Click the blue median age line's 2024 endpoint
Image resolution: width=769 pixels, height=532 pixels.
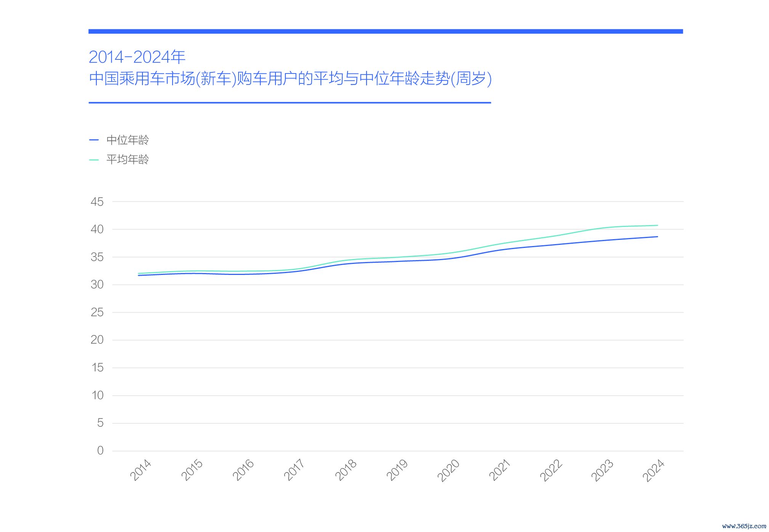point(657,237)
